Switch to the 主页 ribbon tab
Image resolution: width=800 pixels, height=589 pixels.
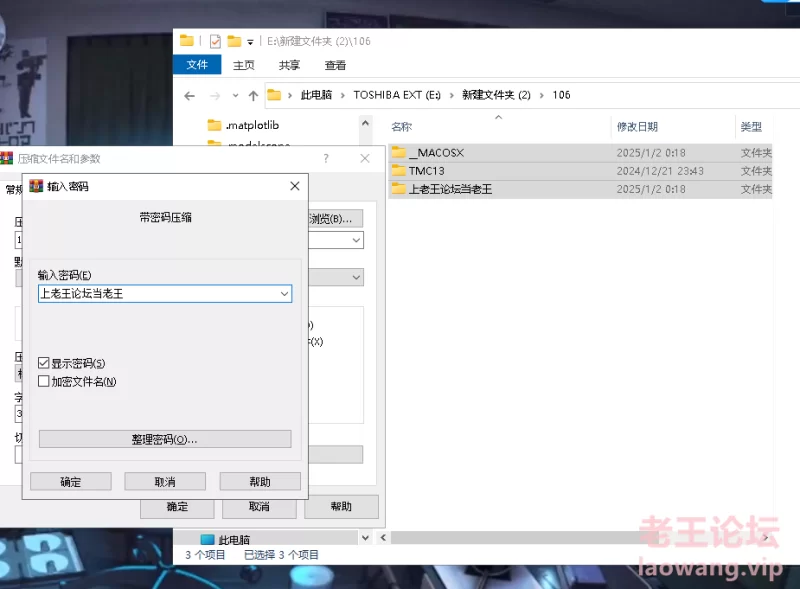pos(243,65)
